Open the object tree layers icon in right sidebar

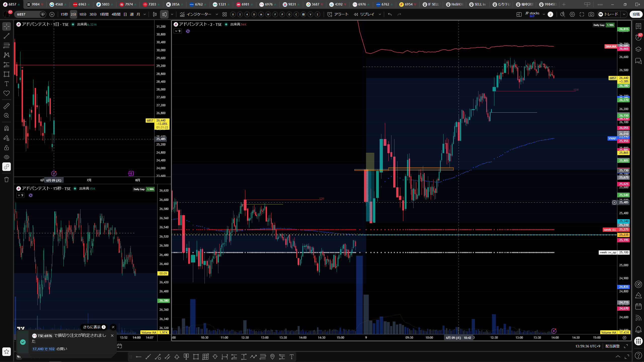coord(638,49)
